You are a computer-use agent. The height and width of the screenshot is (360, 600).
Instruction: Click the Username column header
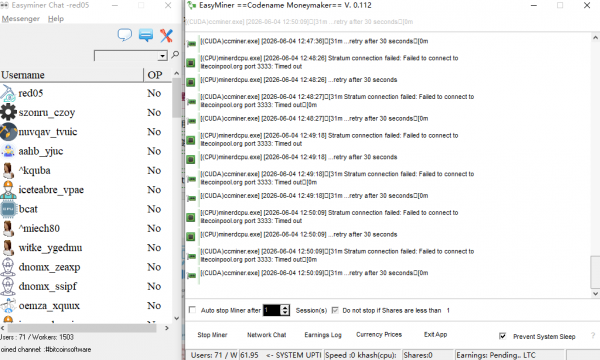pos(72,75)
